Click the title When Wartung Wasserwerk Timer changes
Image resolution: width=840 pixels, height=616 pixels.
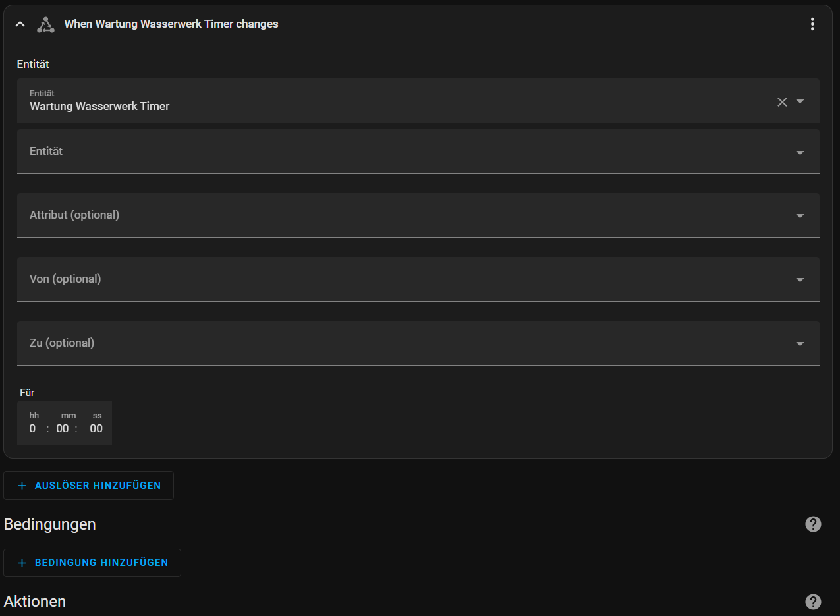171,24
